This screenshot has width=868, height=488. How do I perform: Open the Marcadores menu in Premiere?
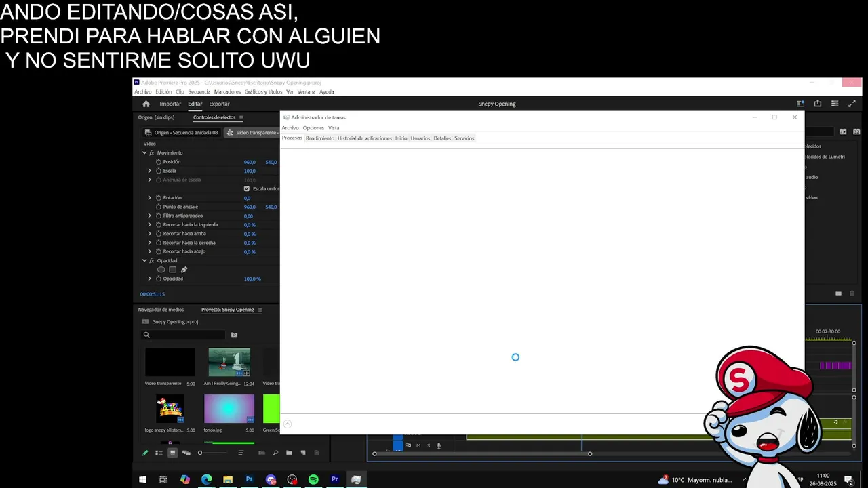click(227, 92)
